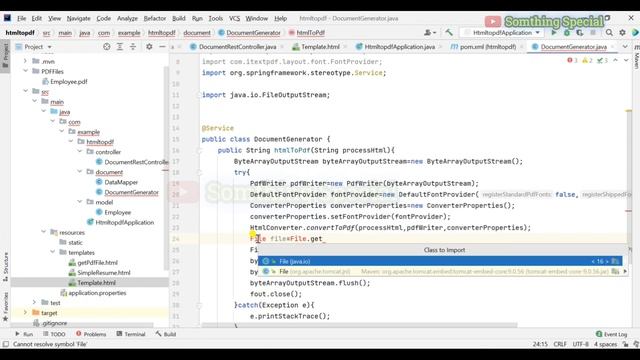Show hidden editor tabs dropdown
This screenshot has width=640, height=360.
click(x=625, y=47)
